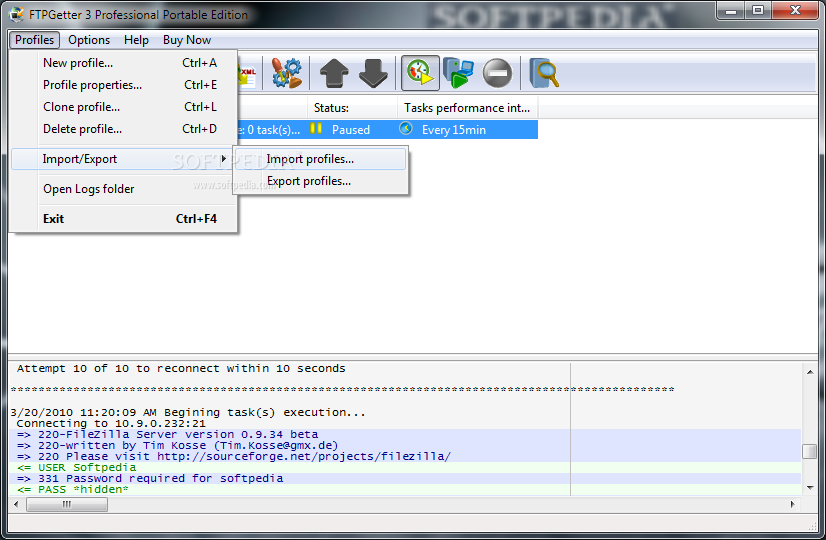
Task: Select the Paused status cell
Action: pos(351,130)
